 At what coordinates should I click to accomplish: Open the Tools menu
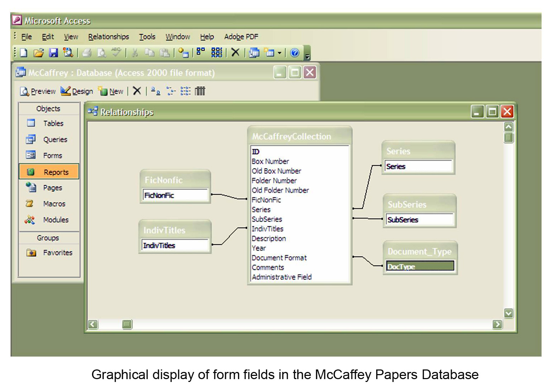click(147, 37)
